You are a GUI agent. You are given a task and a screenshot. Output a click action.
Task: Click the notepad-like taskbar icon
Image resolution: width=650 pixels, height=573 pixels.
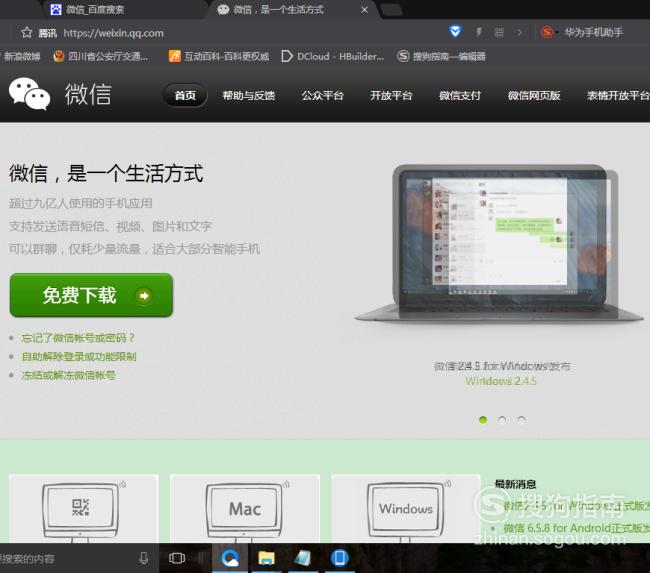pos(303,558)
